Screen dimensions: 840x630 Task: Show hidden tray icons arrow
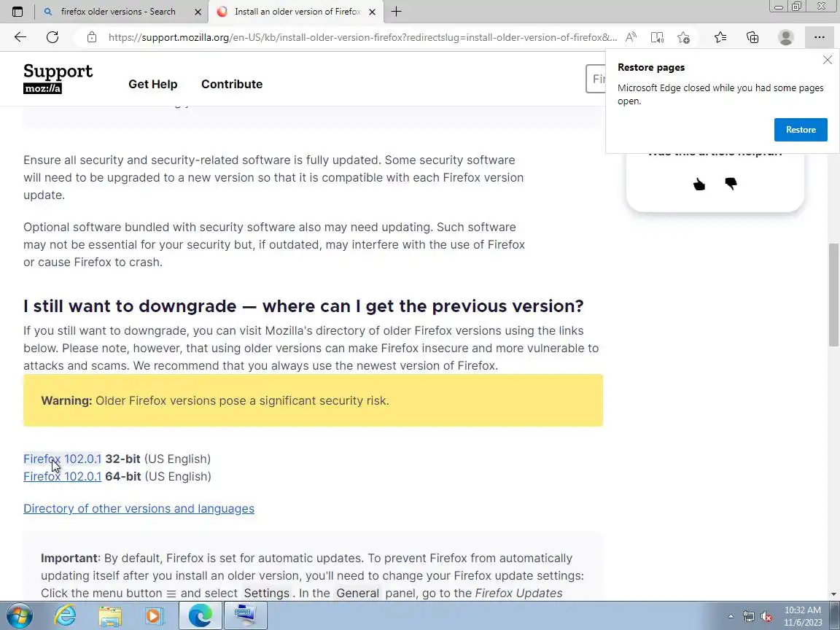(x=730, y=617)
